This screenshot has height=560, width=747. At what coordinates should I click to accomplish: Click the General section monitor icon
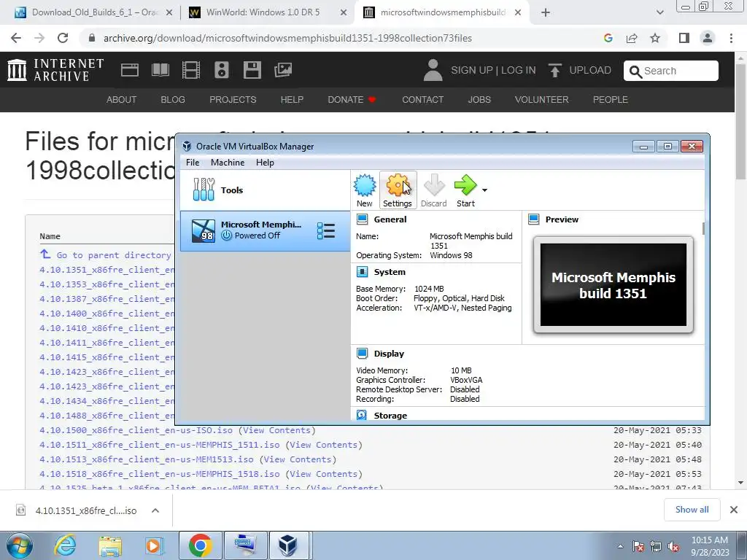362,219
